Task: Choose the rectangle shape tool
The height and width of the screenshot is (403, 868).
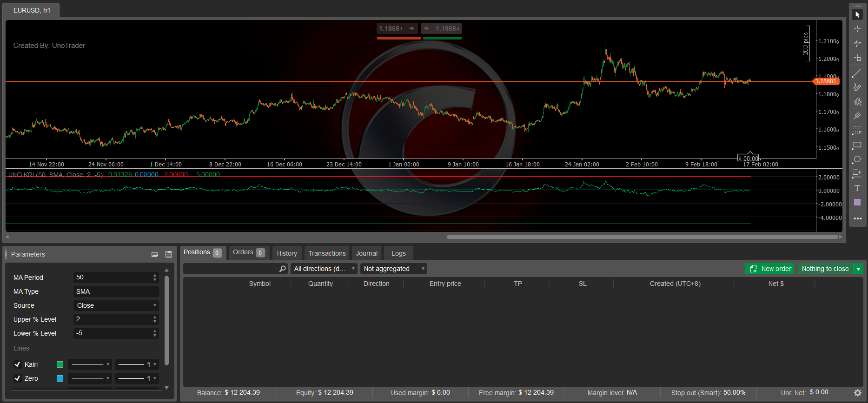Action: [857, 145]
